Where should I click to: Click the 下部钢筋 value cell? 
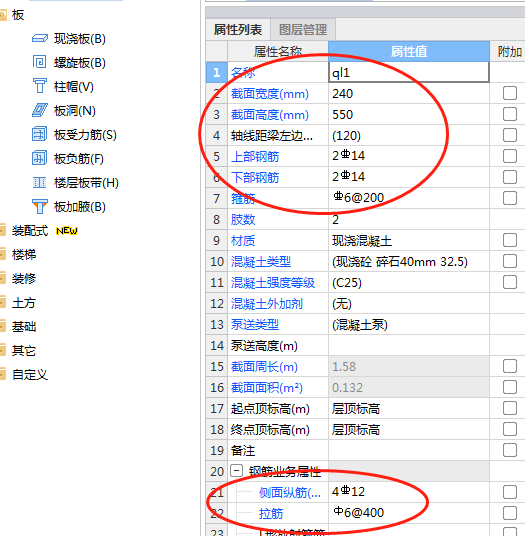click(409, 177)
